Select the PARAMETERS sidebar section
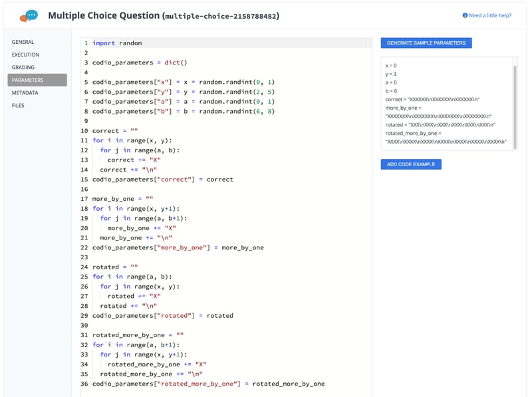 click(x=27, y=80)
